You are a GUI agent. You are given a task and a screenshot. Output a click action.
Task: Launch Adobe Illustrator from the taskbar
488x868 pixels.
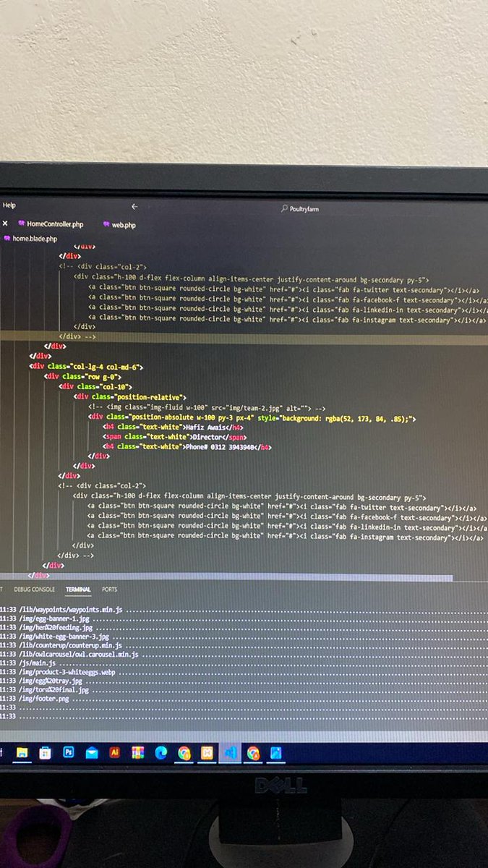pos(114,753)
